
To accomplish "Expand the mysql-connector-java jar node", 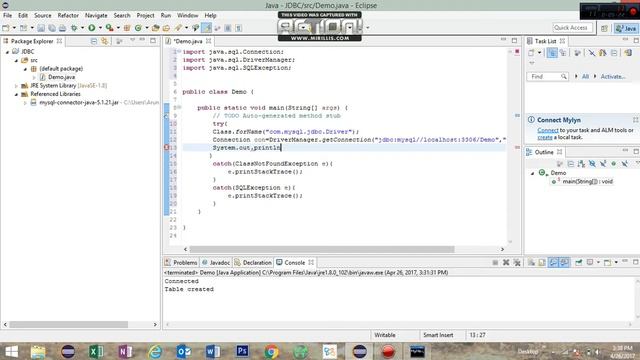I will [x=25, y=103].
